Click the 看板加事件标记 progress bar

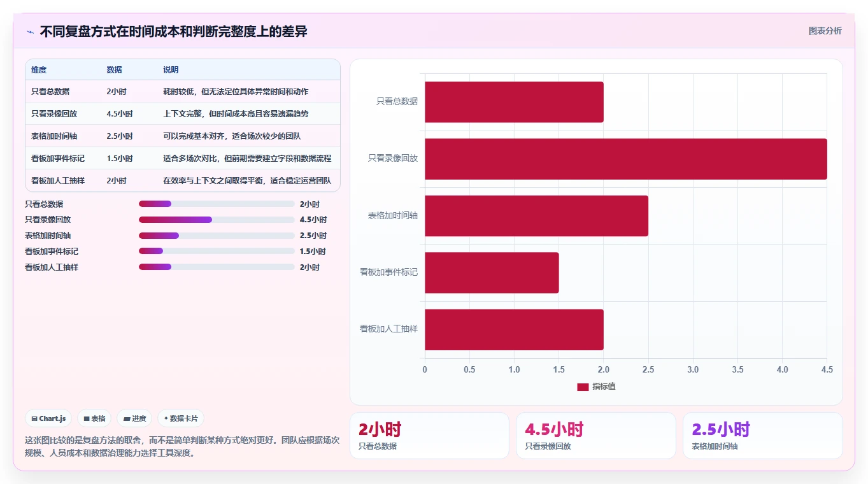[217, 252]
